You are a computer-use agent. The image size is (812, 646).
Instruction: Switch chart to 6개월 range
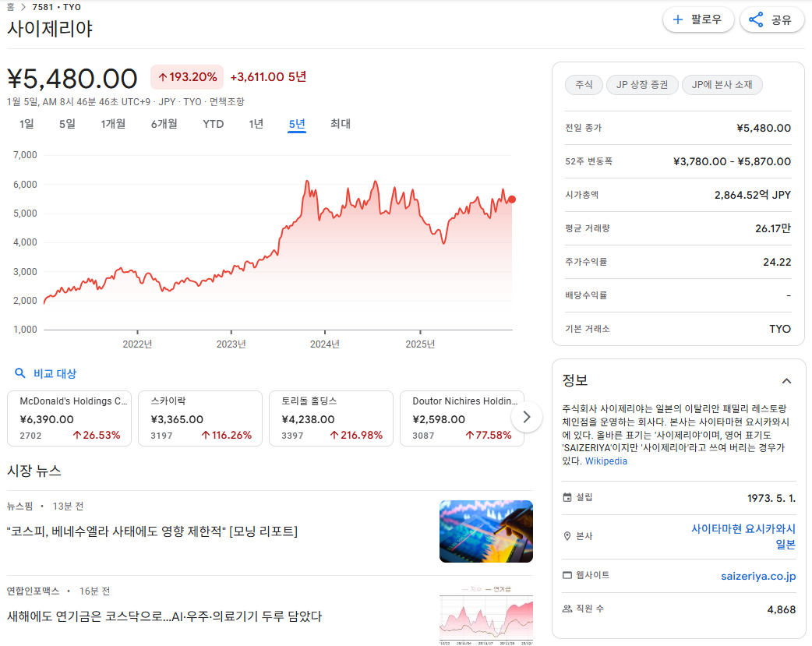pos(164,124)
